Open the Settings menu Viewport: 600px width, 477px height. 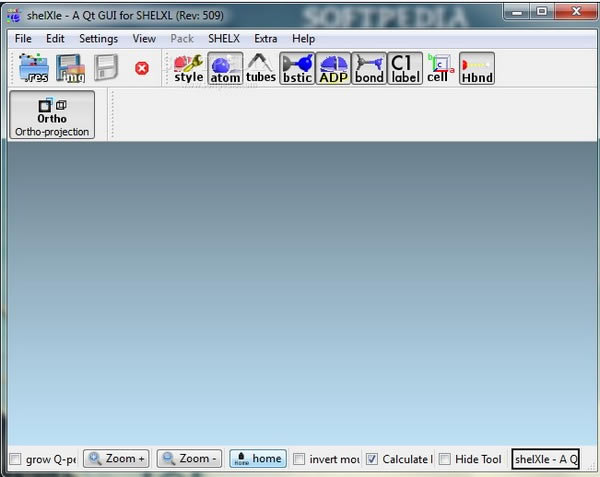click(x=98, y=38)
